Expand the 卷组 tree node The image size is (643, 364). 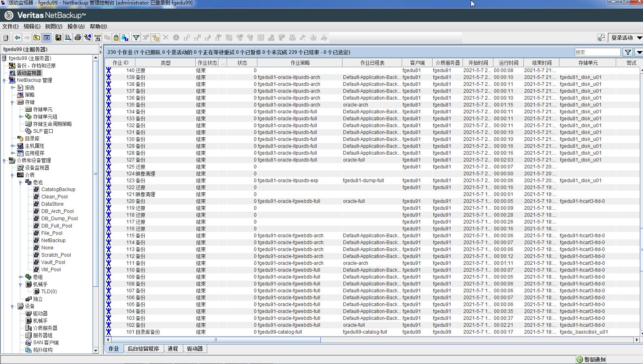point(21,277)
